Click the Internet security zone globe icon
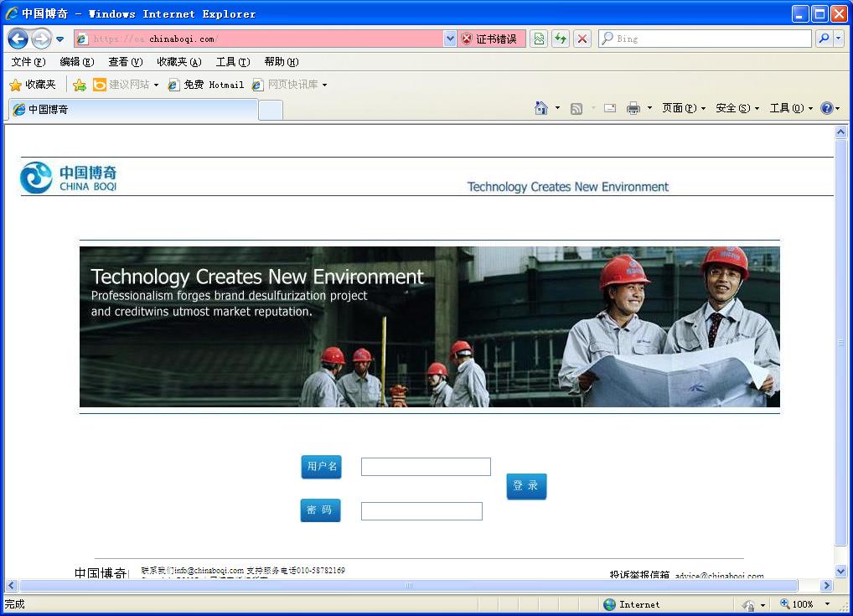853x616 pixels. click(609, 604)
